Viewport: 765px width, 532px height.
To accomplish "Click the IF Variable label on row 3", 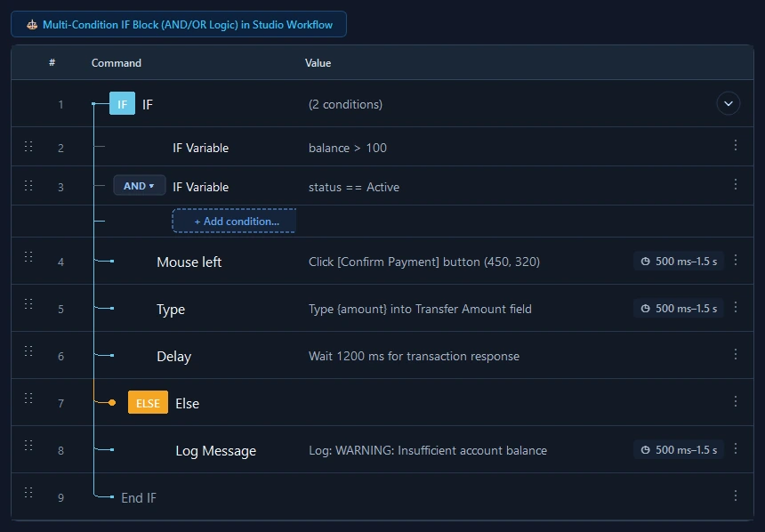I will [200, 187].
